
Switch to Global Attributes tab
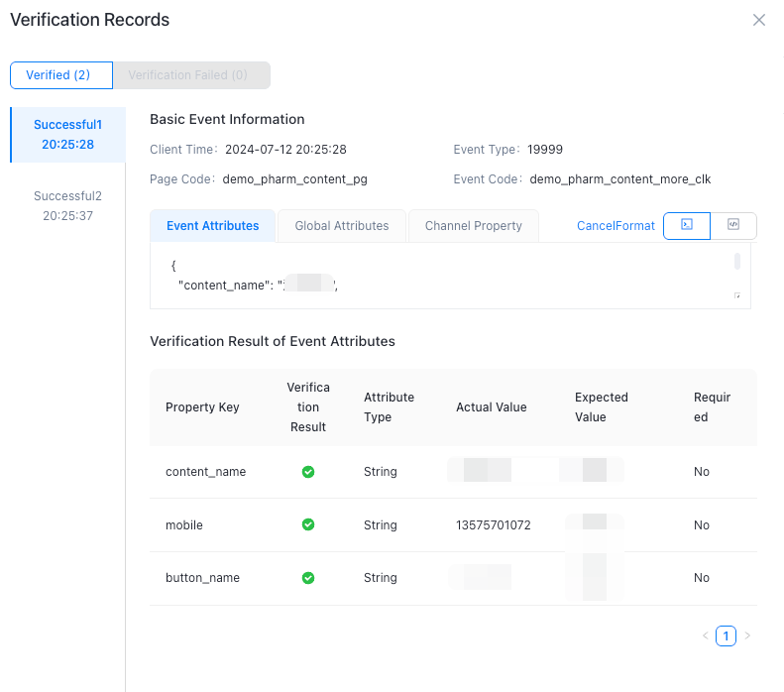[342, 226]
